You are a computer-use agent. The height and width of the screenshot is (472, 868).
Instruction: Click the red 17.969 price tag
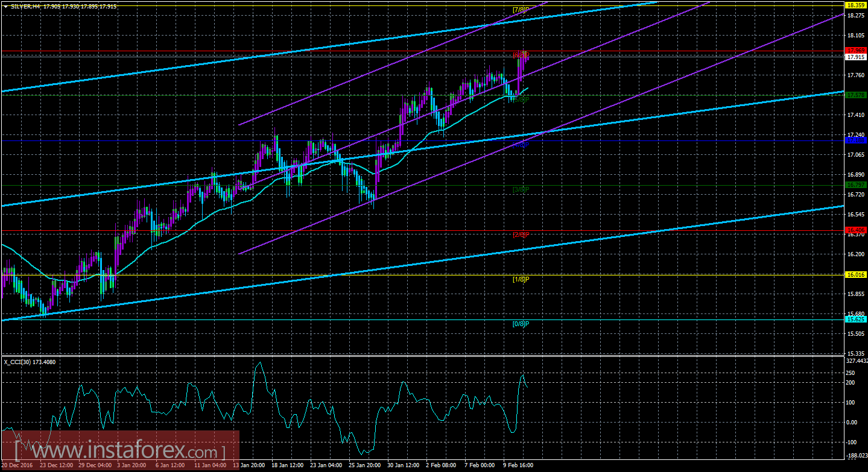pos(856,50)
